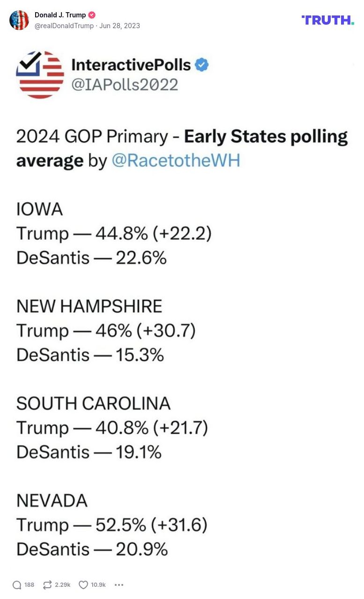This screenshot has height=599, width=364.
Task: Click the TRUTH logo
Action: 327,20
